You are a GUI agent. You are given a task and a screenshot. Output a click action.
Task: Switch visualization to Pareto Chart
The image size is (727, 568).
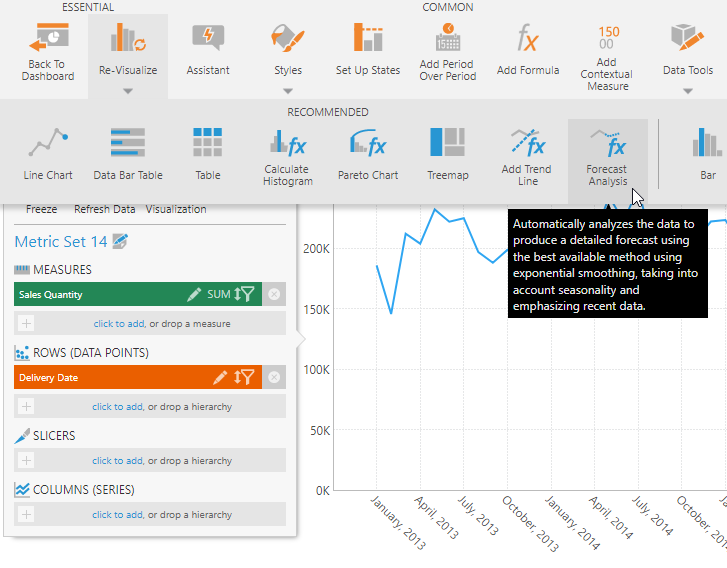click(368, 144)
